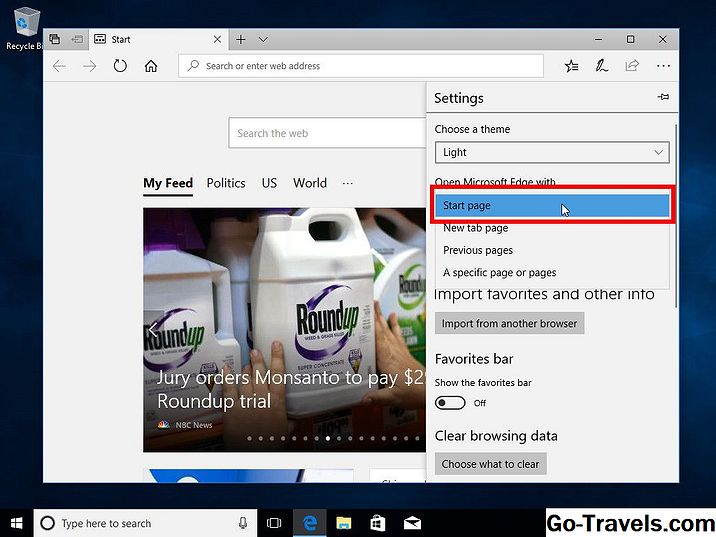Refresh the page
Viewport: 716px width, 537px height.
pos(120,66)
